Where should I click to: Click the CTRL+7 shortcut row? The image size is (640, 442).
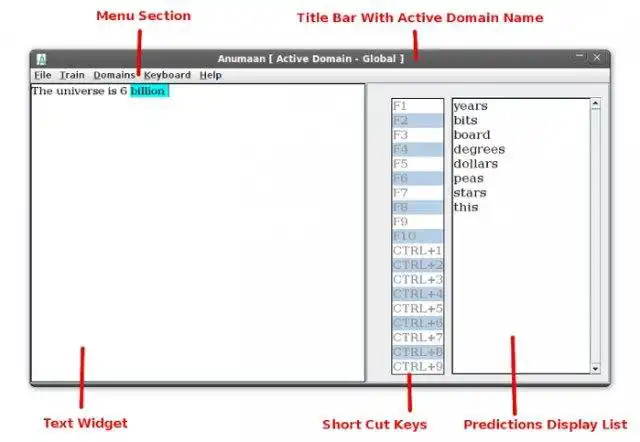click(x=418, y=338)
